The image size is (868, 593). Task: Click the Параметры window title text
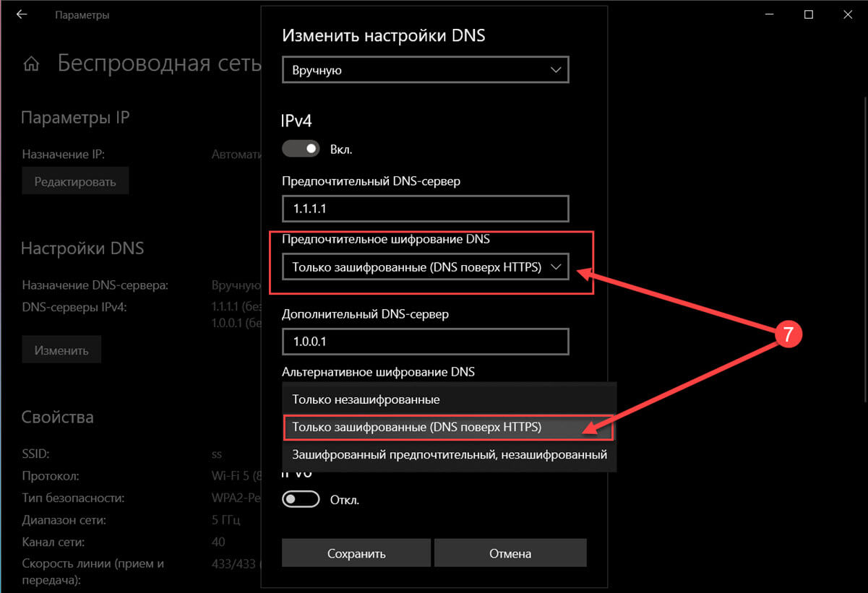pyautogui.click(x=82, y=14)
